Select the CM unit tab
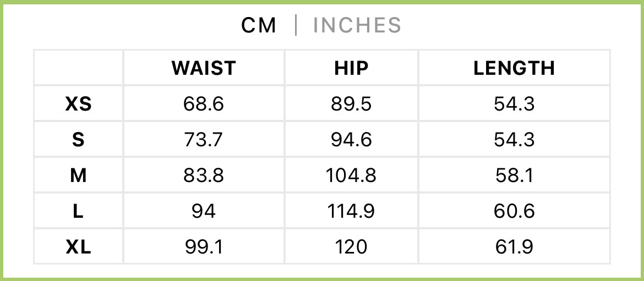Image resolution: width=644 pixels, height=281 pixels. coord(259,25)
